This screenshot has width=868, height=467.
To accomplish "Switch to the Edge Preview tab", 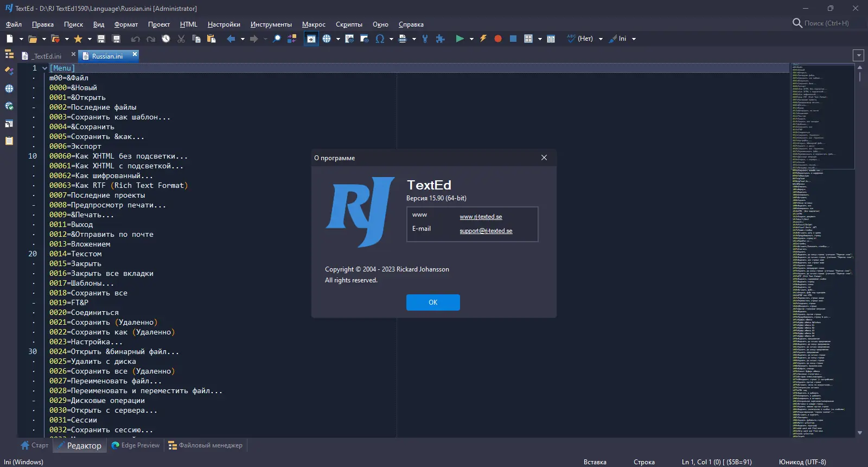I will [136, 445].
